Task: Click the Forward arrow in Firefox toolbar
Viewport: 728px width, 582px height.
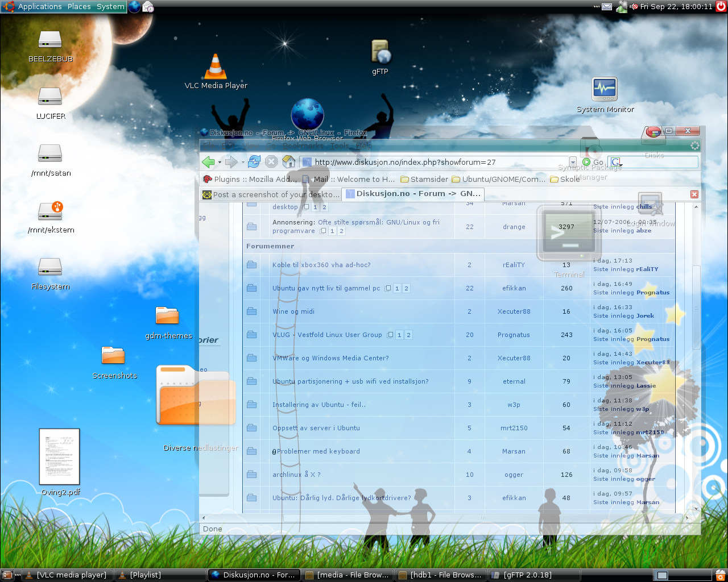Action: (x=231, y=162)
